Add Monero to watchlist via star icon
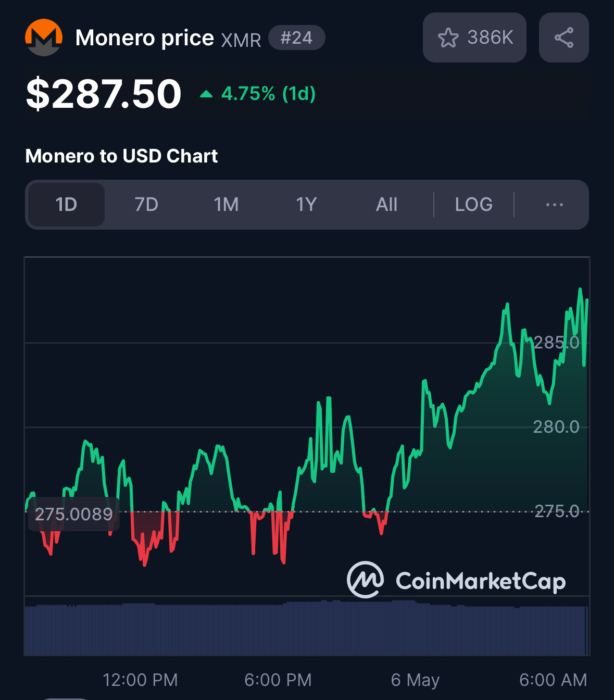 coord(448,38)
